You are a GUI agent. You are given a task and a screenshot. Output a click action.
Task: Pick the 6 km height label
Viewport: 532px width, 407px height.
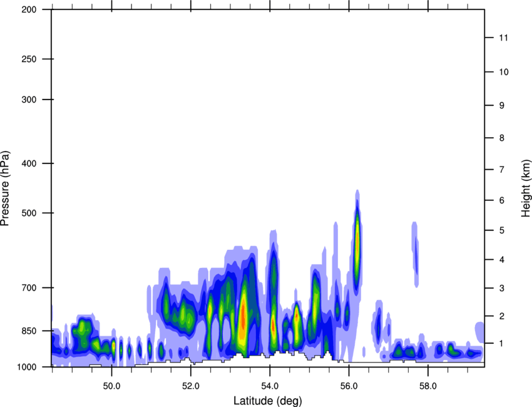click(502, 200)
